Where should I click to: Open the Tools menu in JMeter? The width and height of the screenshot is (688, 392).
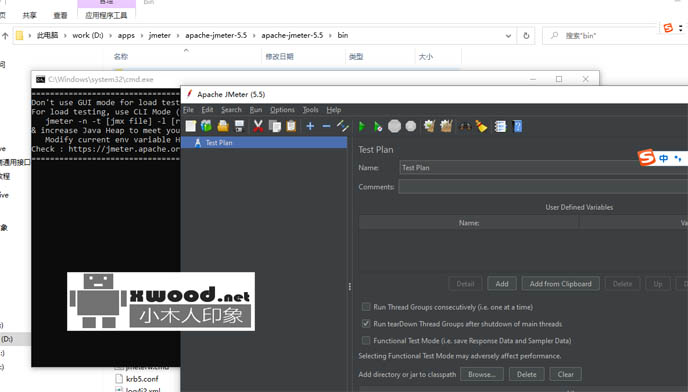310,110
